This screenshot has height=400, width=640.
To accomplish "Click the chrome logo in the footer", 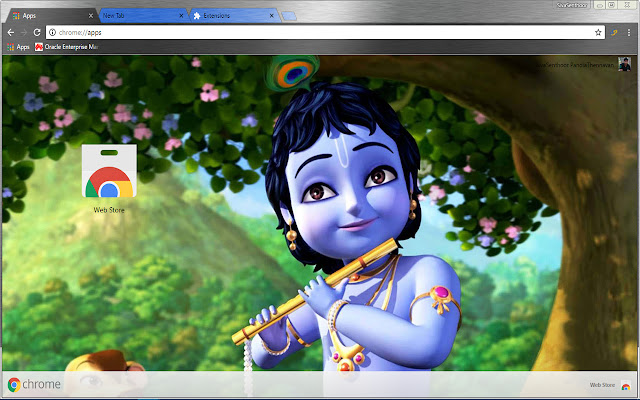I will (x=34, y=384).
